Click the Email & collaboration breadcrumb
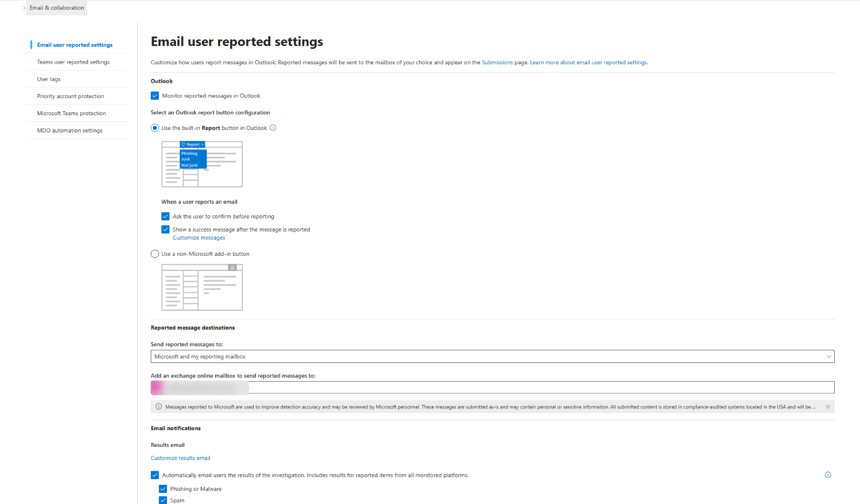 (57, 8)
